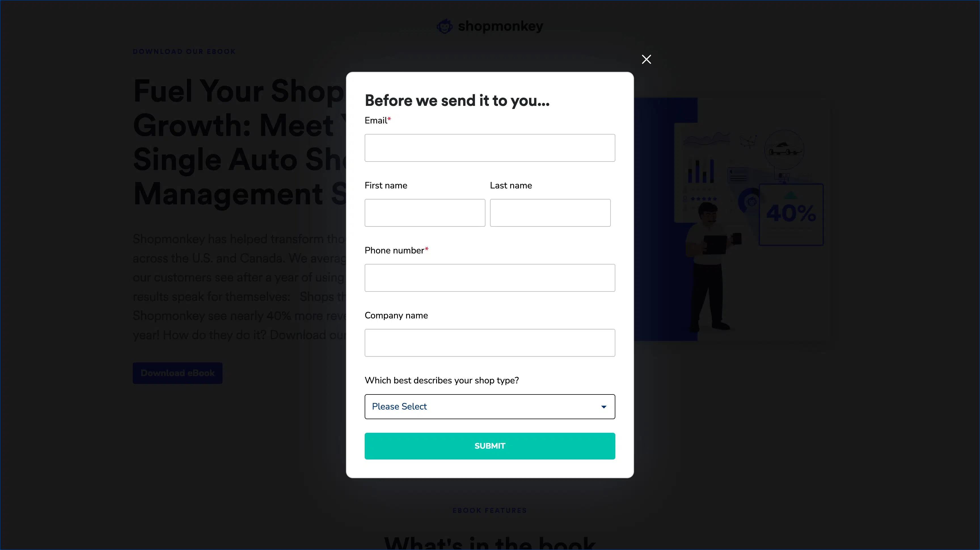Click the dimmed Download eBook button
The width and height of the screenshot is (980, 550).
(x=177, y=373)
